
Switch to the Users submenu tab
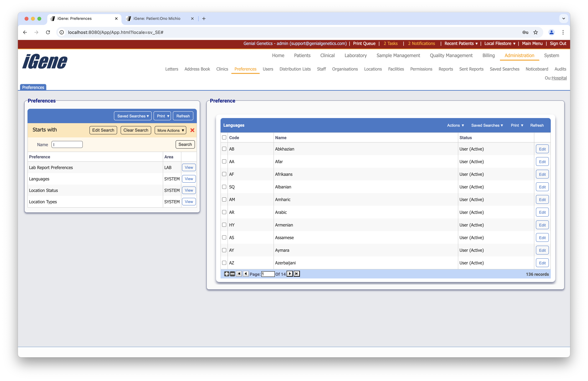tap(268, 69)
